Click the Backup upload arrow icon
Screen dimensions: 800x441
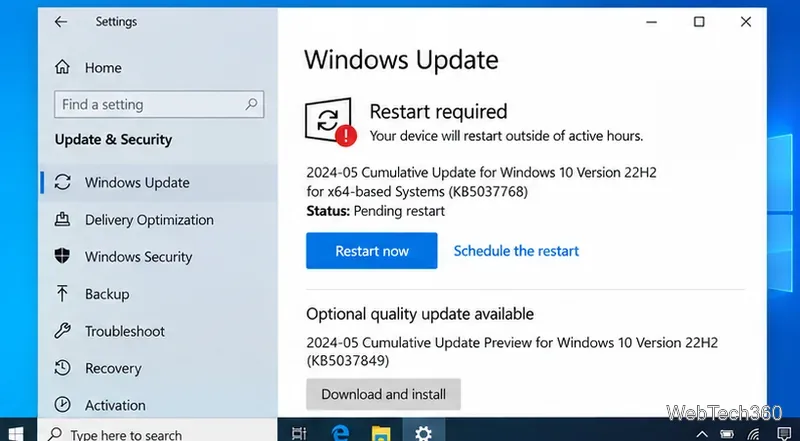(x=62, y=293)
